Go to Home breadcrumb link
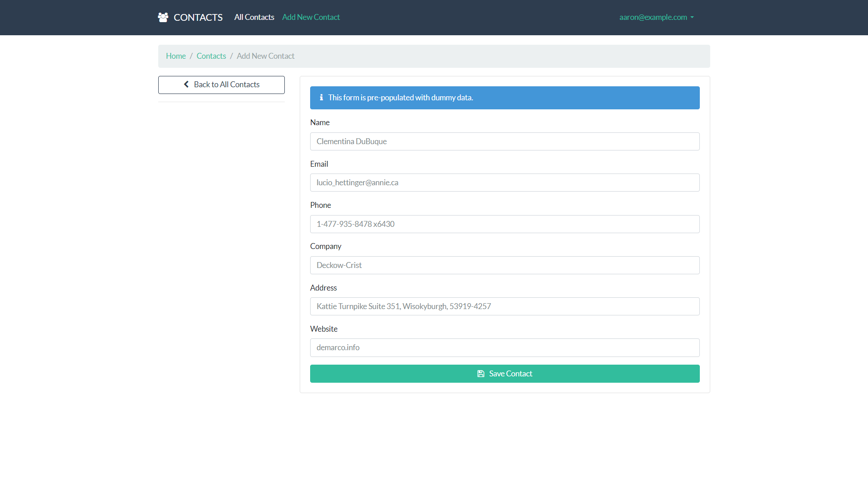The height and width of the screenshot is (488, 868). pyautogui.click(x=176, y=56)
